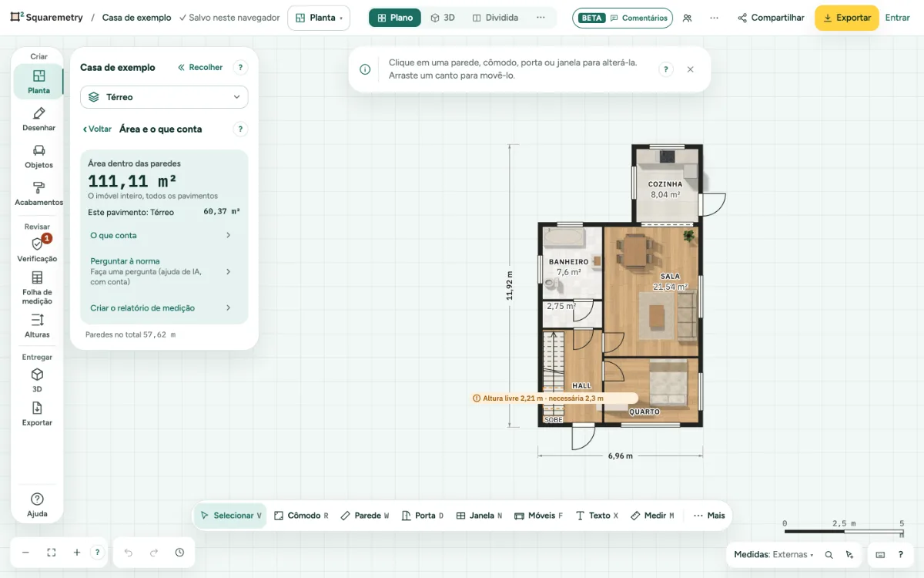
Task: Open the Planta dropdown in header
Action: click(x=319, y=18)
